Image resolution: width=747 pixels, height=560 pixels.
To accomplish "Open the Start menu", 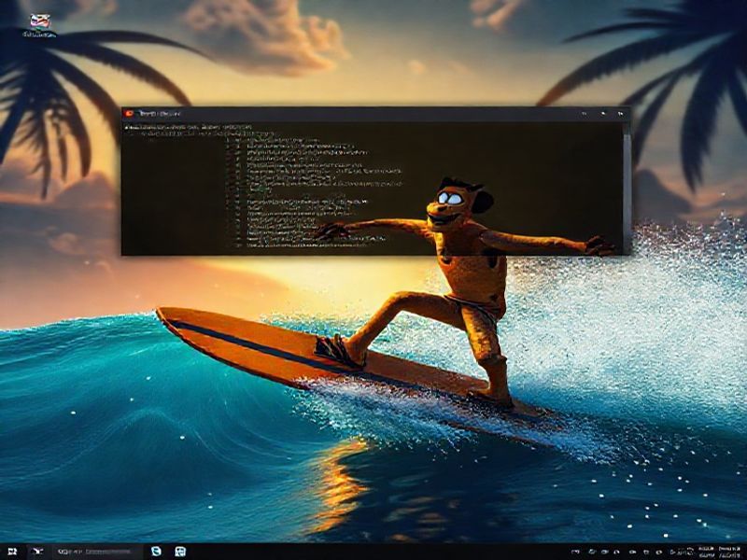I will 12,552.
